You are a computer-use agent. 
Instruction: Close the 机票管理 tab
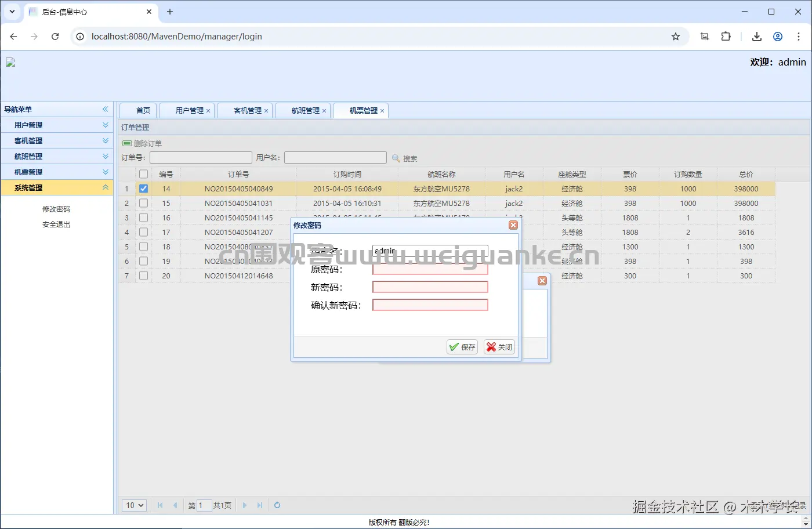click(382, 111)
